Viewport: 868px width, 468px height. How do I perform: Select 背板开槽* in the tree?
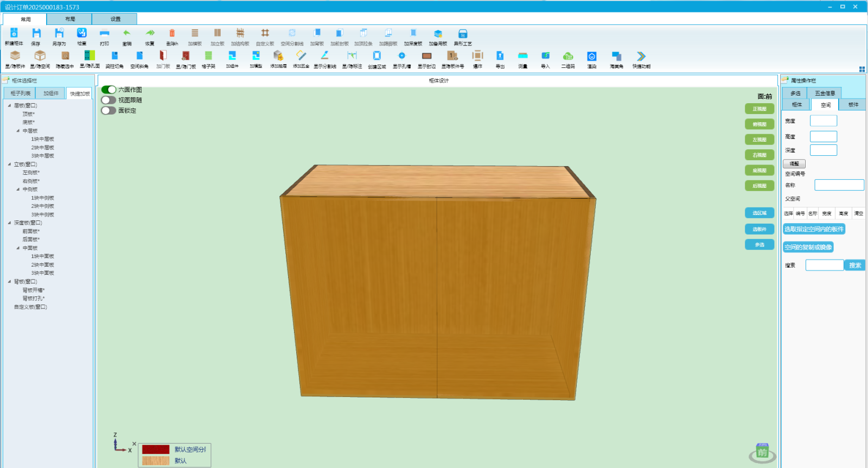click(x=34, y=290)
